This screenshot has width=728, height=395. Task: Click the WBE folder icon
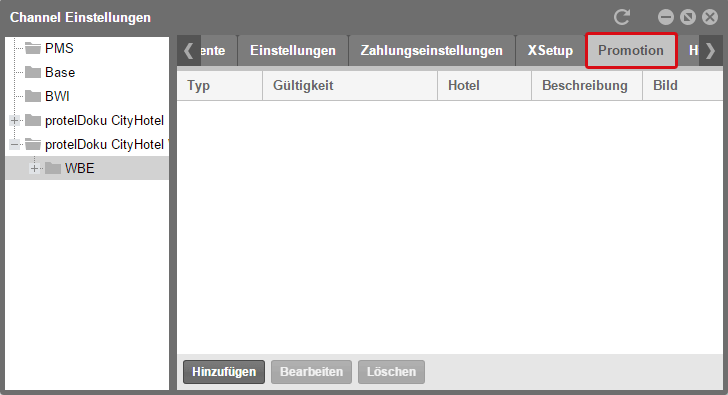pyautogui.click(x=53, y=168)
